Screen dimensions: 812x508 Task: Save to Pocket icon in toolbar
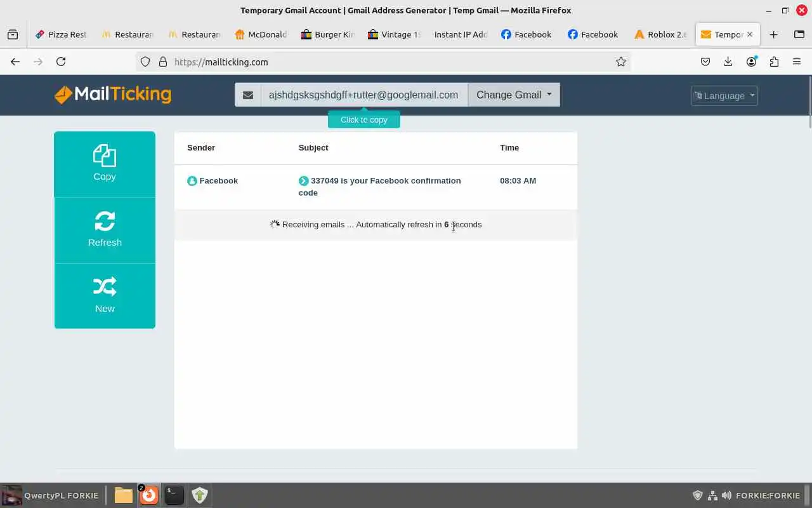tap(705, 62)
